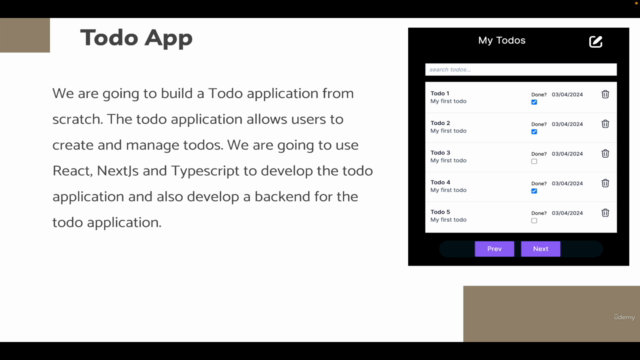Screen dimensions: 640x360
Task: Delete Todo 3 with trash icon
Action: click(x=605, y=153)
